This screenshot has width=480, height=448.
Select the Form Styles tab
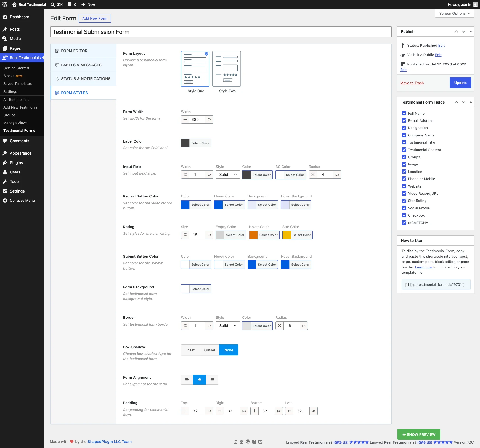[83, 93]
